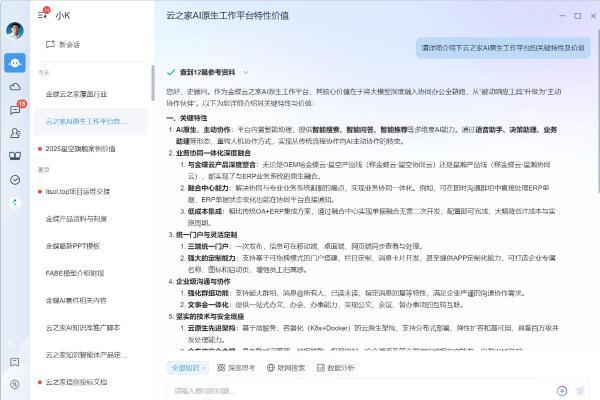Click the blue dots app icon in sidebar
Viewport: 600px width, 400px height.
coord(15,202)
